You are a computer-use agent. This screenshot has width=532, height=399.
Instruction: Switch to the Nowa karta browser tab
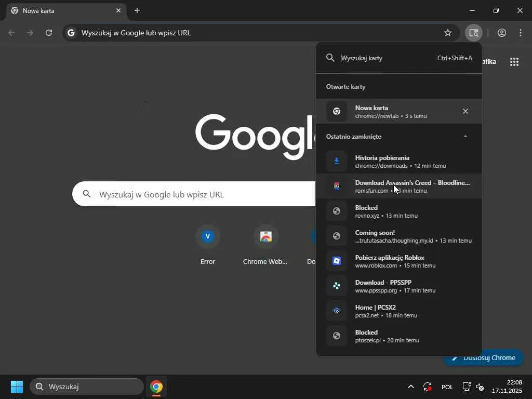tap(66, 10)
